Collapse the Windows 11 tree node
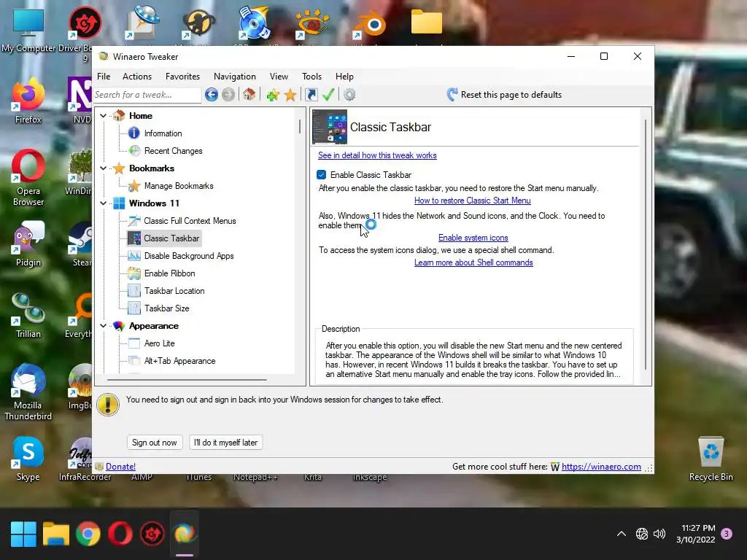 click(x=104, y=203)
